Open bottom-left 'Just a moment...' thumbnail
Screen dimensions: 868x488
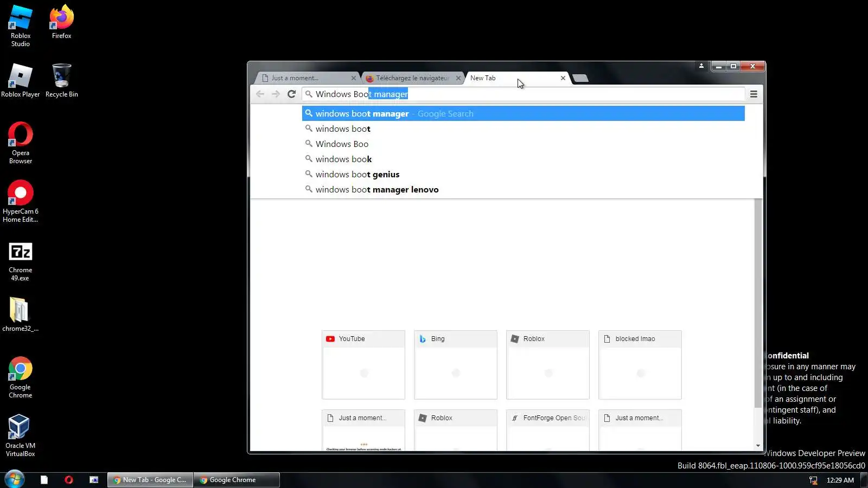click(363, 430)
